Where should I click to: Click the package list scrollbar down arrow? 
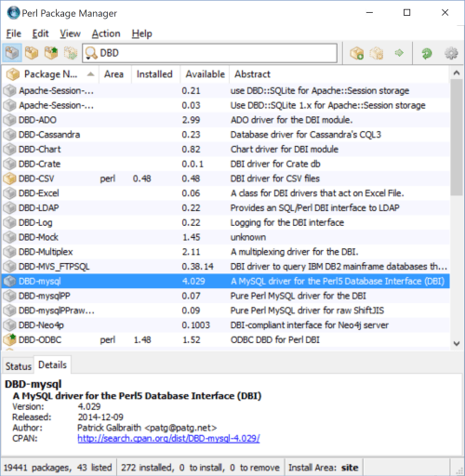click(x=457, y=343)
